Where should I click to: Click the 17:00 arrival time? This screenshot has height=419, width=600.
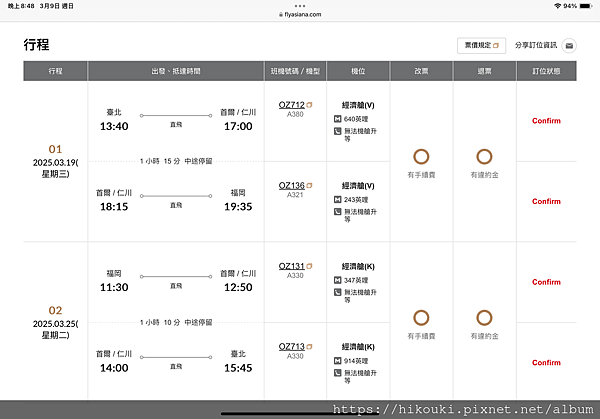point(238,126)
